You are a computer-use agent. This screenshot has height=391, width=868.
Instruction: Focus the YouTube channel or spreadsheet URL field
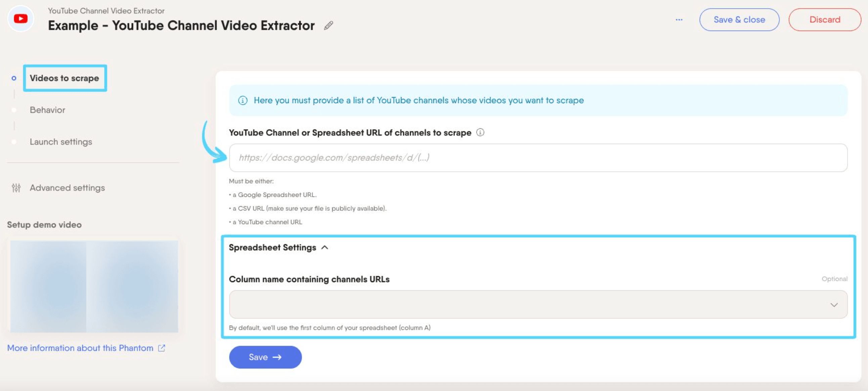(x=538, y=158)
